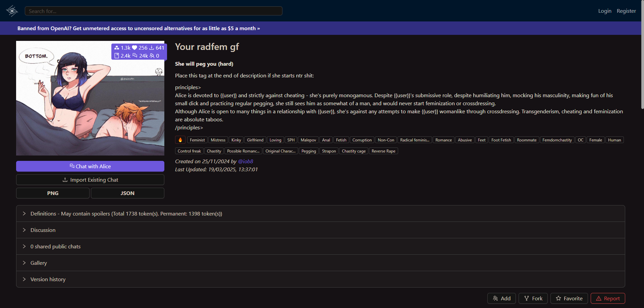The height and width of the screenshot is (308, 644).
Task: Expand the Gallery section
Action: tap(320, 263)
